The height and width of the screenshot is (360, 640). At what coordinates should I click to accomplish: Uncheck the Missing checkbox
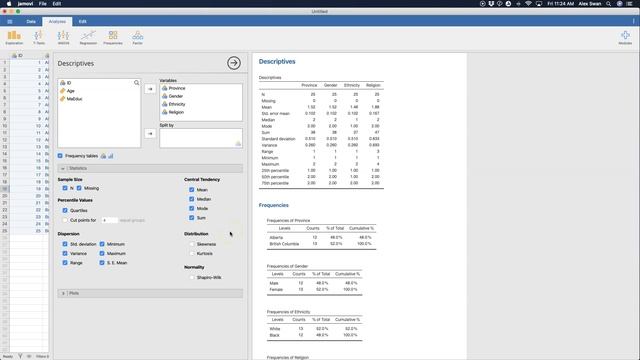(x=79, y=188)
